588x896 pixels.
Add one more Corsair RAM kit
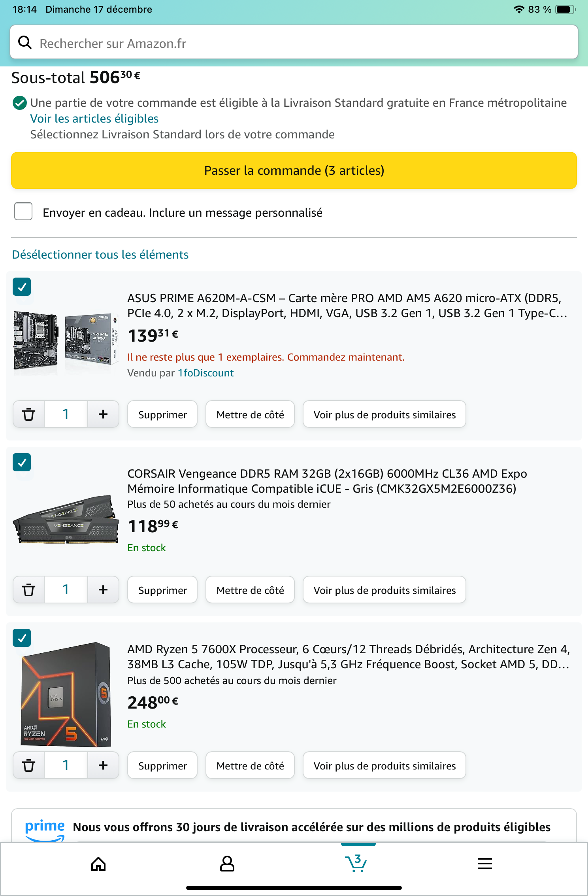103,590
